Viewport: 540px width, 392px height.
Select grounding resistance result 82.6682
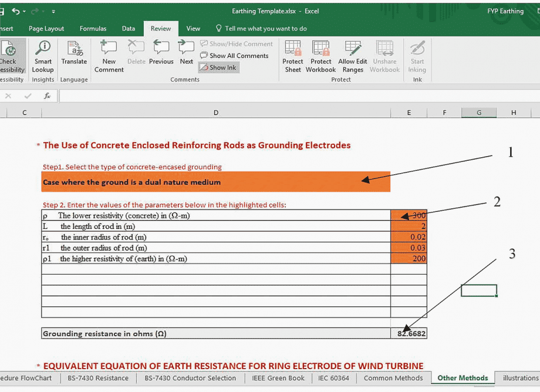pos(409,333)
